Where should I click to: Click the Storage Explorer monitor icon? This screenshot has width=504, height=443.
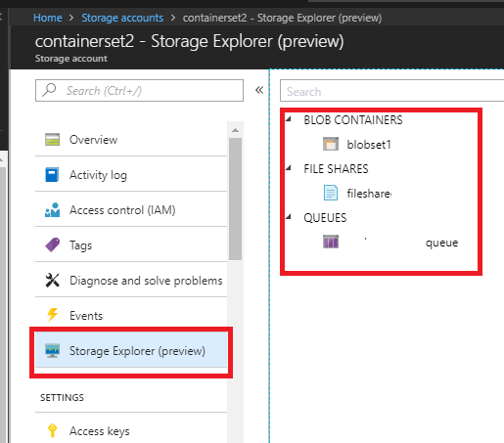coord(52,351)
